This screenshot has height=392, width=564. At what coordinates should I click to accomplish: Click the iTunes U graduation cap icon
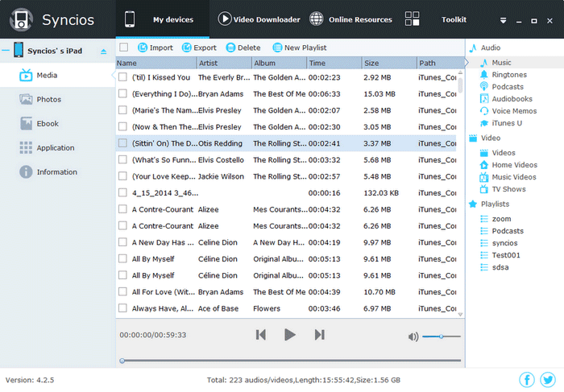pos(484,123)
